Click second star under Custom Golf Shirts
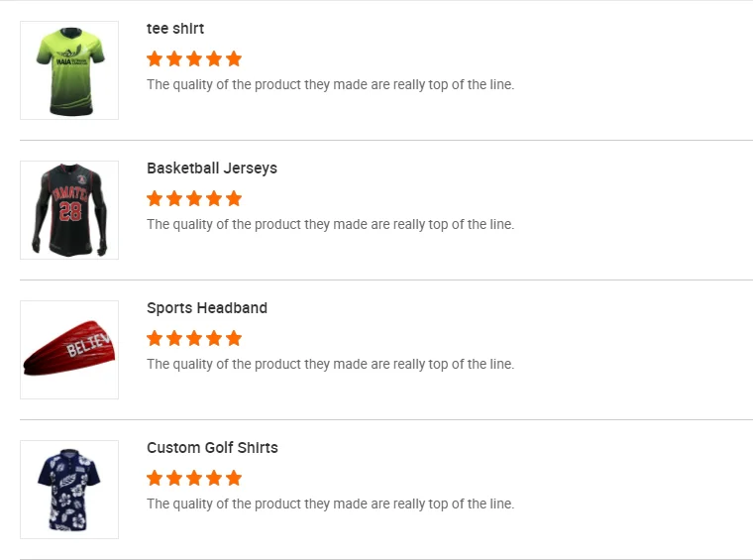This screenshot has width=753, height=560. [x=174, y=478]
